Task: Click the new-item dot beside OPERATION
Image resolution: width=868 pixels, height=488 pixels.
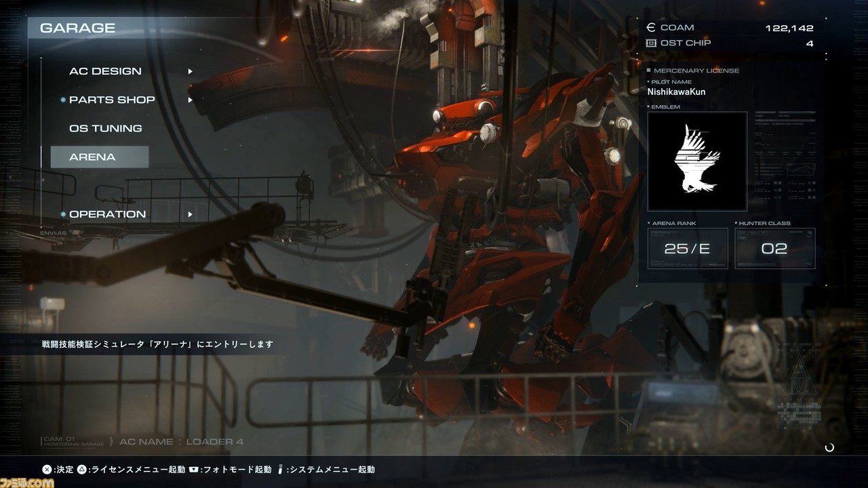Action: point(63,214)
